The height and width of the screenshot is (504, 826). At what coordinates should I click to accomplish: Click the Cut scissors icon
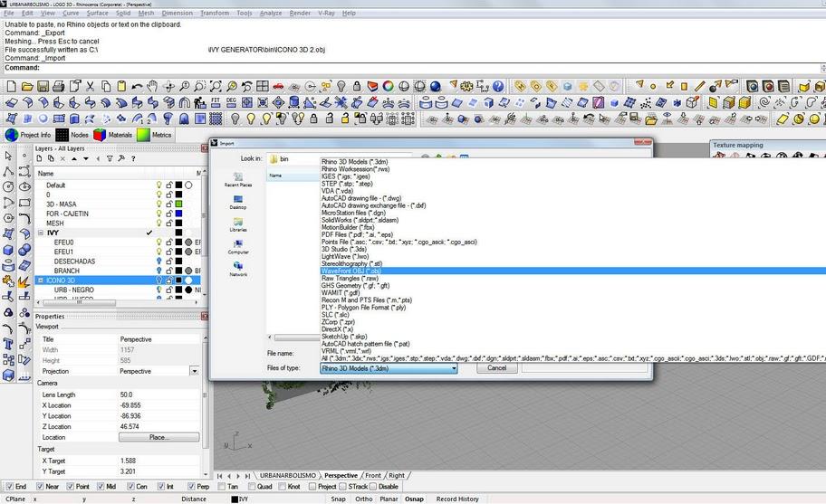pyautogui.click(x=90, y=86)
